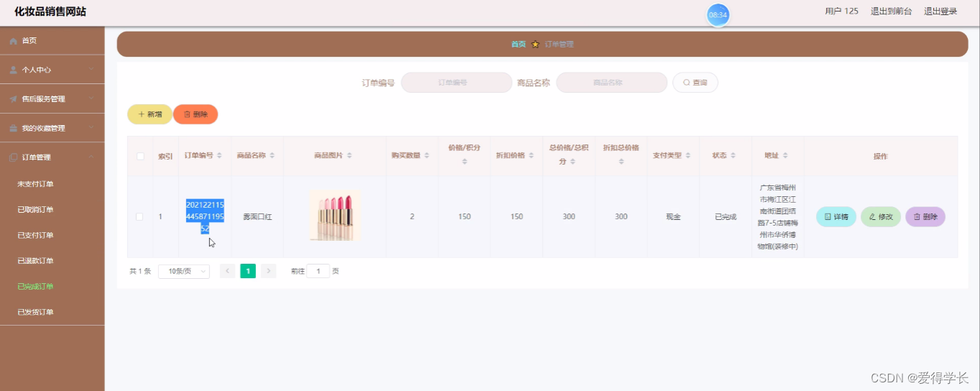The width and height of the screenshot is (980, 391).
Task: Click the briefcase icon beside 我的收藏管理
Action: pos(13,128)
